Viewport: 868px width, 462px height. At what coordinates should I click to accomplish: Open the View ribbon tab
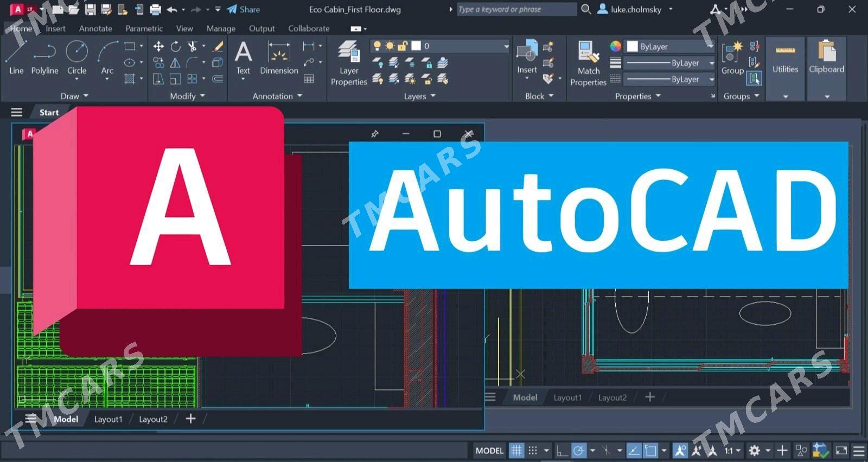(184, 28)
